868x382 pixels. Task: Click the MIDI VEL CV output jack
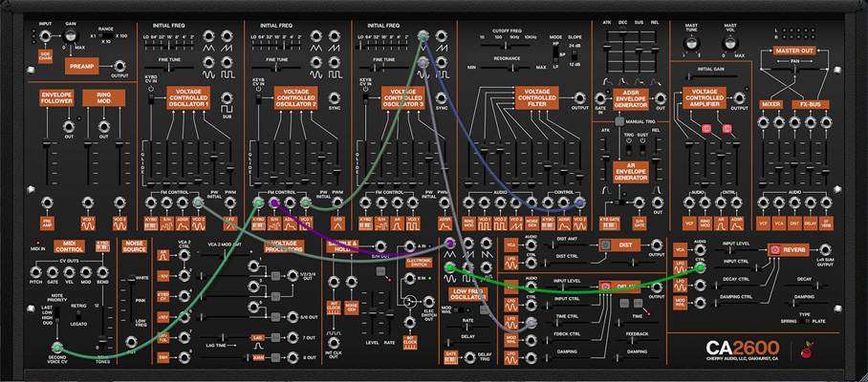(69, 272)
